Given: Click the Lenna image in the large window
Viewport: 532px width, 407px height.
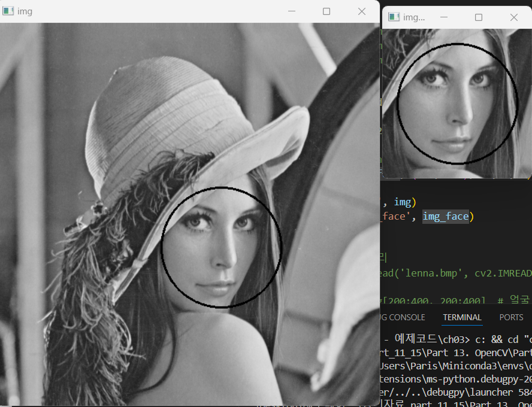Looking at the screenshot, I should [190, 214].
